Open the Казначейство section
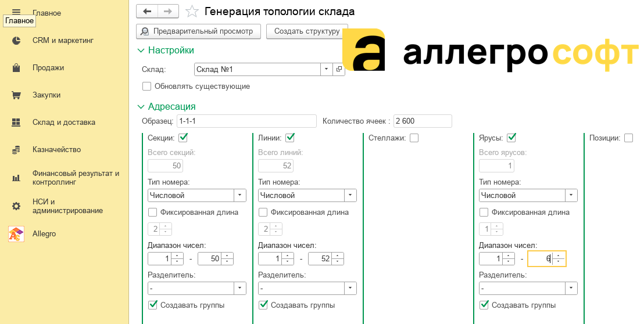Screen dimensions: 644x324 tap(57, 150)
